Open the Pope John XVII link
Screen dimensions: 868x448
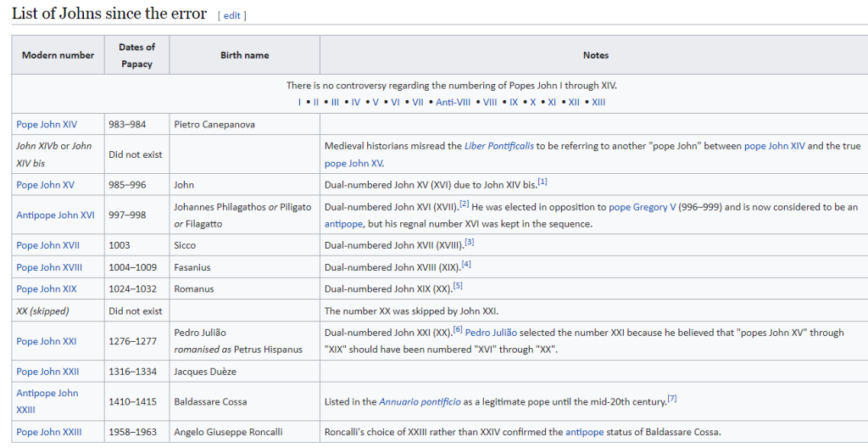tap(47, 245)
